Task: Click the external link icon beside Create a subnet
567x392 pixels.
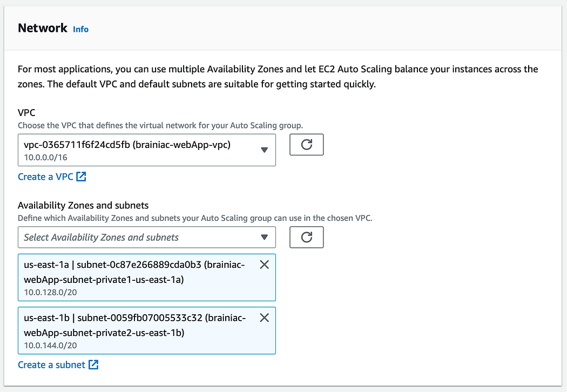Action: tap(93, 364)
